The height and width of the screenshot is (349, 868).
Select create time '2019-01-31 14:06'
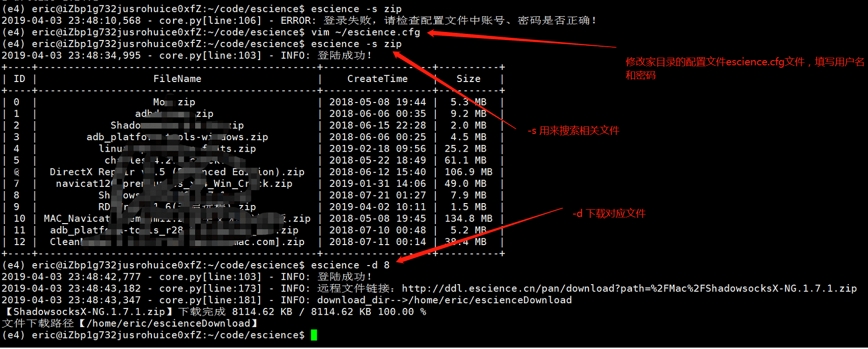click(377, 184)
